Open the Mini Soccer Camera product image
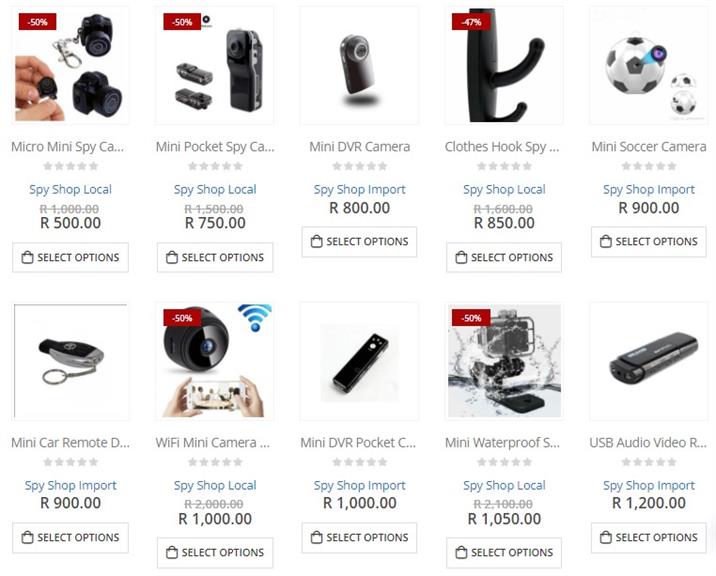Screen dimensions: 716x576 [x=649, y=65]
